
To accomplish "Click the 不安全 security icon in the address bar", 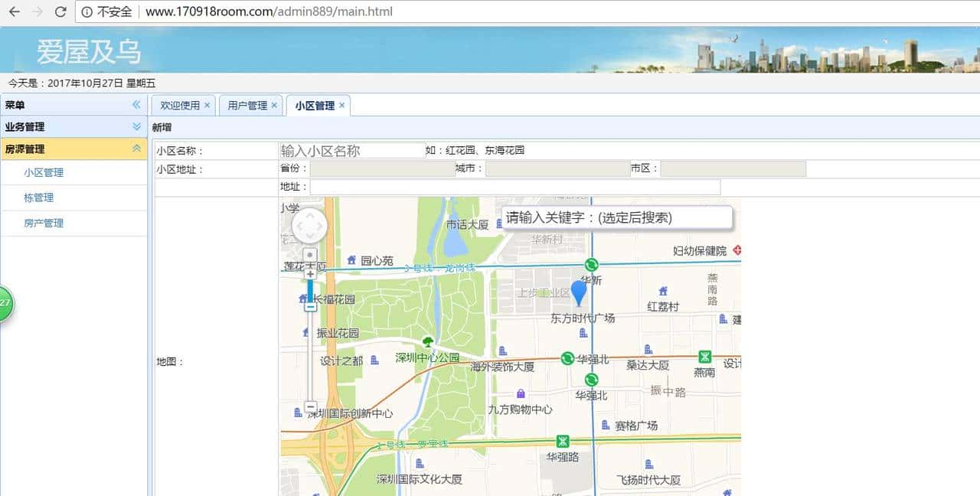I will [x=88, y=11].
